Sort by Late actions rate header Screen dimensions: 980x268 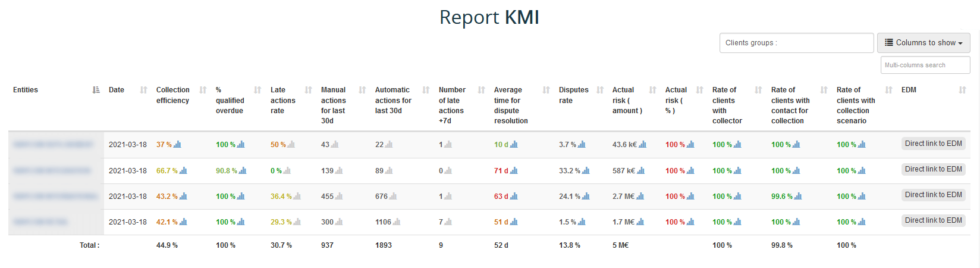[x=308, y=90]
